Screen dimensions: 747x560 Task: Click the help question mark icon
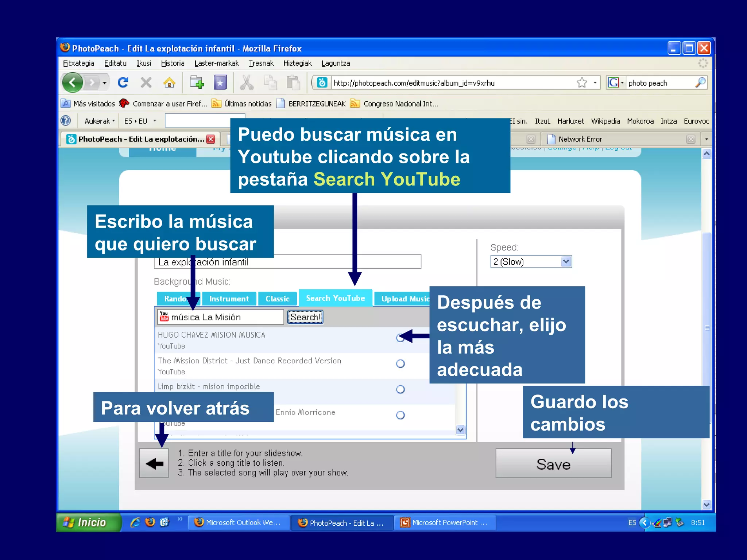point(66,121)
